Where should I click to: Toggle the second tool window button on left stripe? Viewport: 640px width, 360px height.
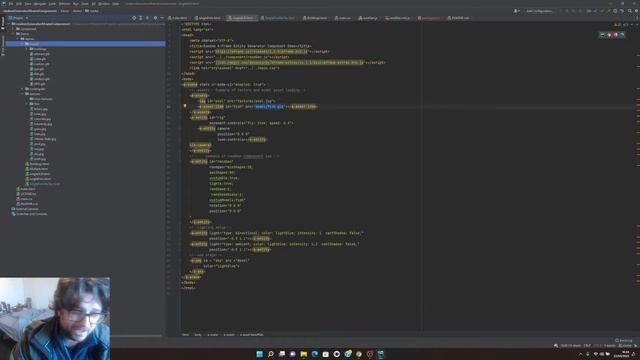point(3,45)
